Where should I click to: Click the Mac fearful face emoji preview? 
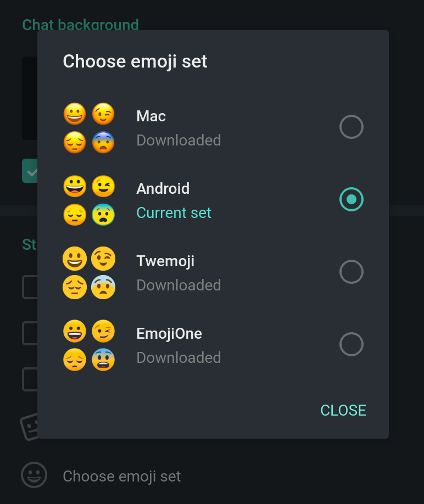(x=103, y=142)
